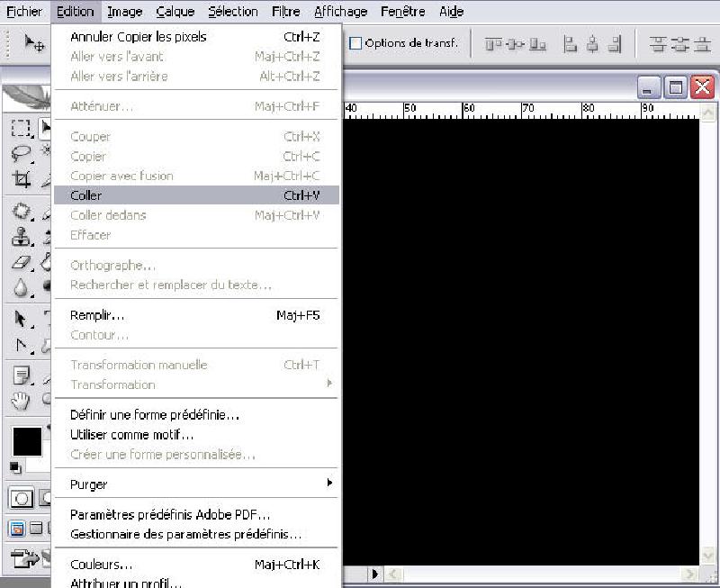This screenshot has height=588, width=720.
Task: Click the greyed Coller dedans entry
Action: [x=196, y=215]
